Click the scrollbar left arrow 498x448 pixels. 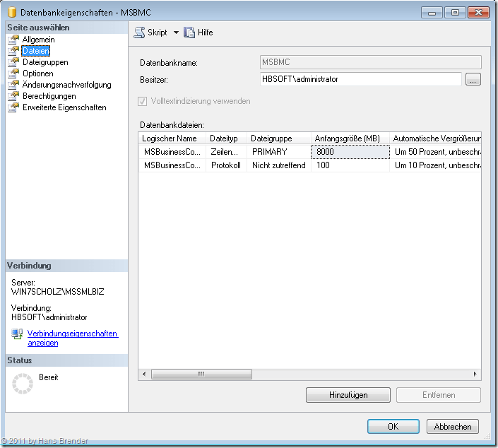(144, 374)
